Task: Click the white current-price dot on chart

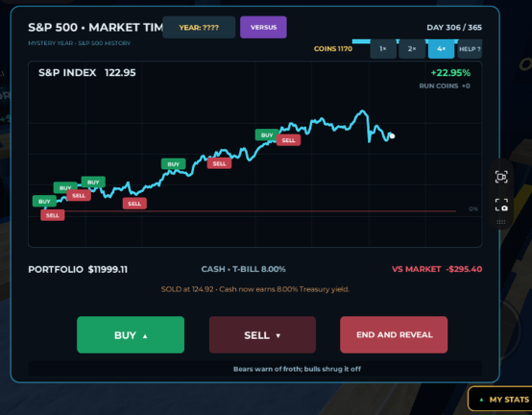Action: (x=392, y=136)
